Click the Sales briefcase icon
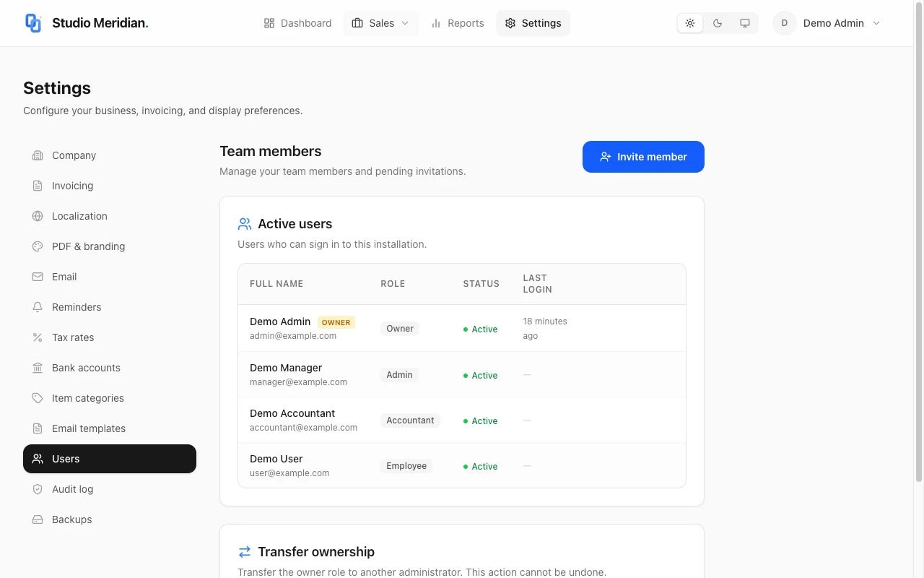This screenshot has height=578, width=924. [x=357, y=23]
